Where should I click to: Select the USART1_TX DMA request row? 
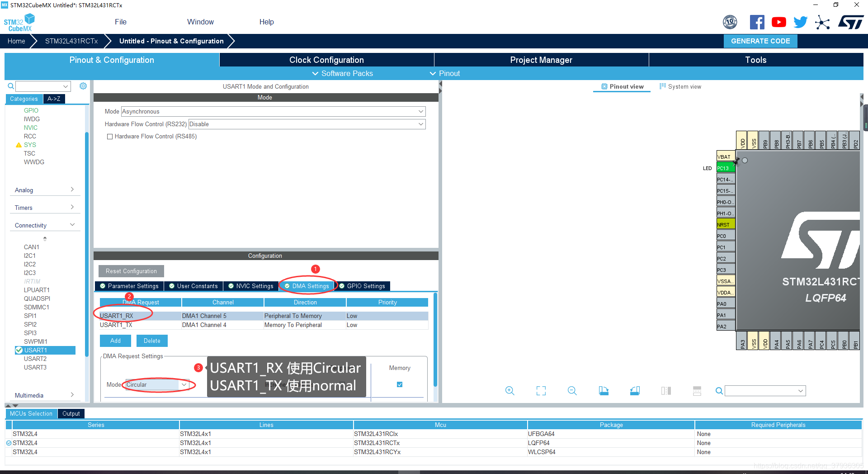[x=264, y=325]
